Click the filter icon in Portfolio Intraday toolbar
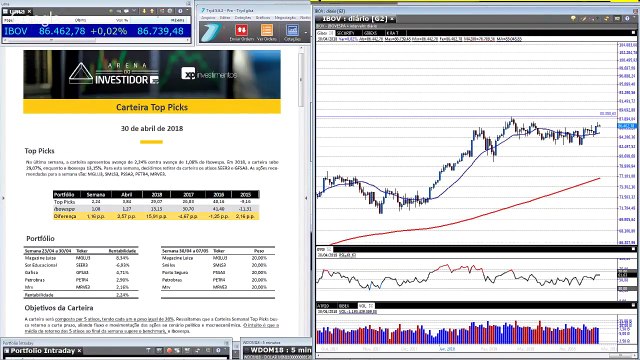 (x=149, y=351)
